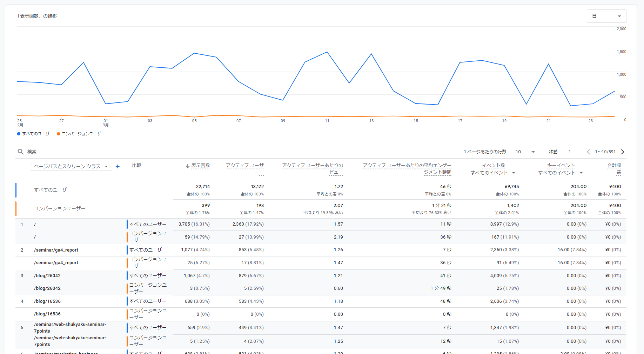
Task: Sort by 合計収益 column header
Action: [x=614, y=169]
